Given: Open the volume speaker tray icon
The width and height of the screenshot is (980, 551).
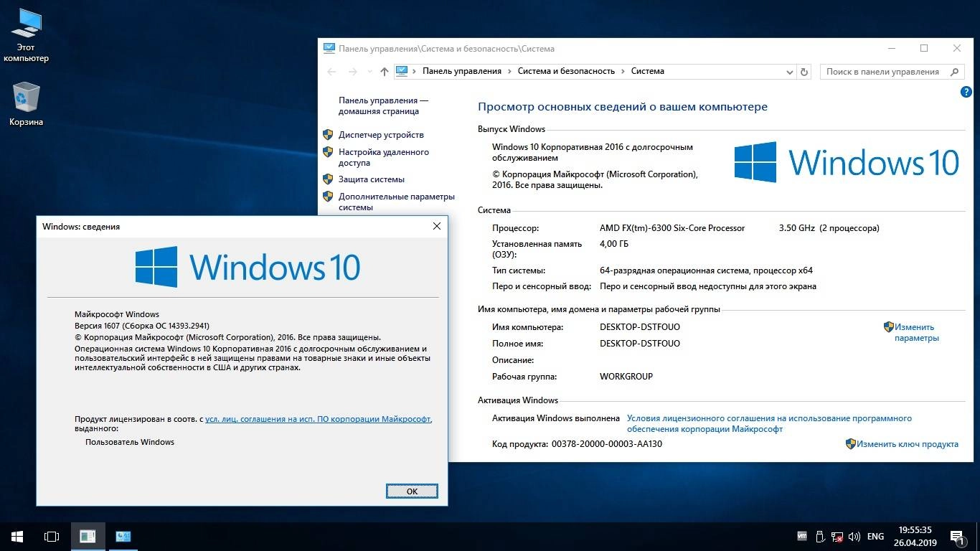Looking at the screenshot, I should tap(854, 536).
